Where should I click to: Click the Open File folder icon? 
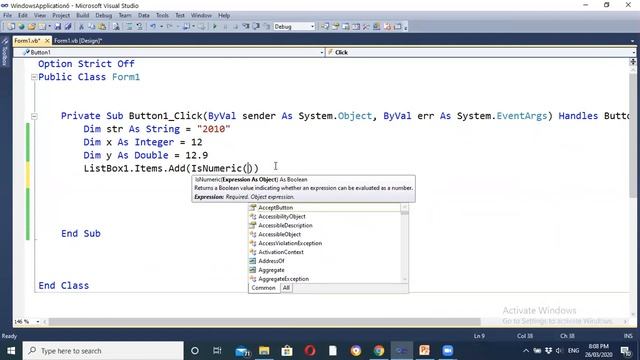[x=32, y=27]
